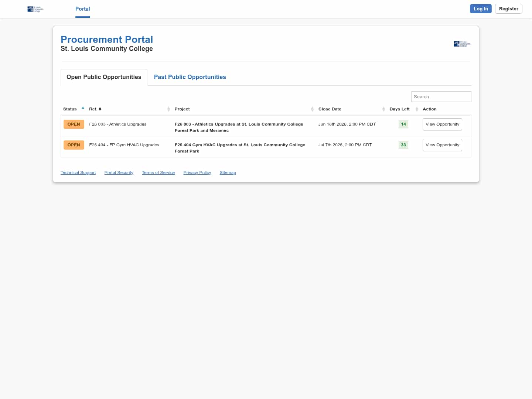532x399 pixels.
Task: Open the Portal Security link
Action: (x=119, y=173)
